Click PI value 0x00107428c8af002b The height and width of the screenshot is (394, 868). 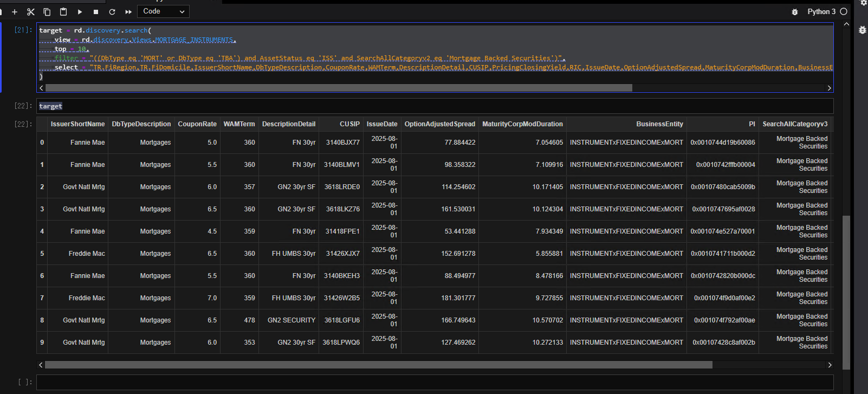724,343
